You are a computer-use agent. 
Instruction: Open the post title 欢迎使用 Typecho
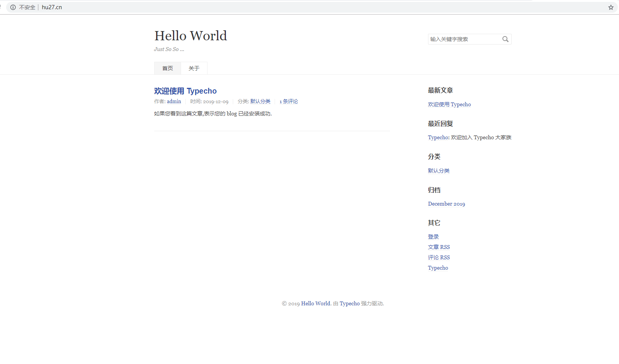[x=185, y=91]
